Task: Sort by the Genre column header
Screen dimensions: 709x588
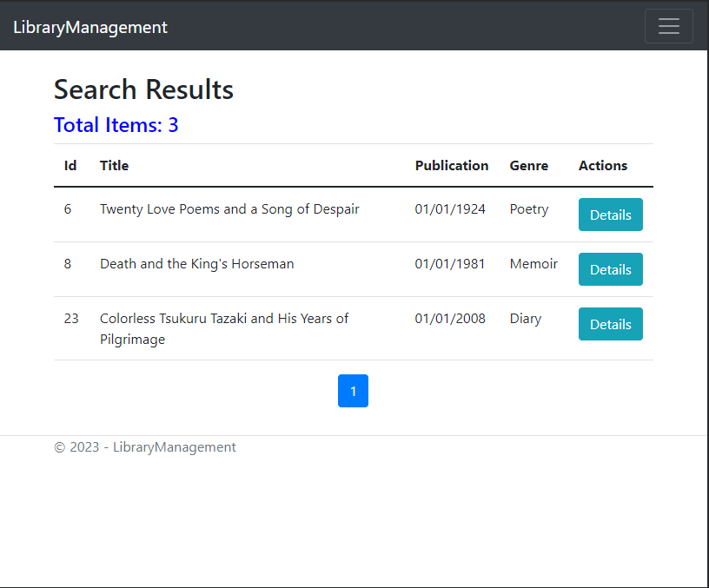Action: coord(528,165)
